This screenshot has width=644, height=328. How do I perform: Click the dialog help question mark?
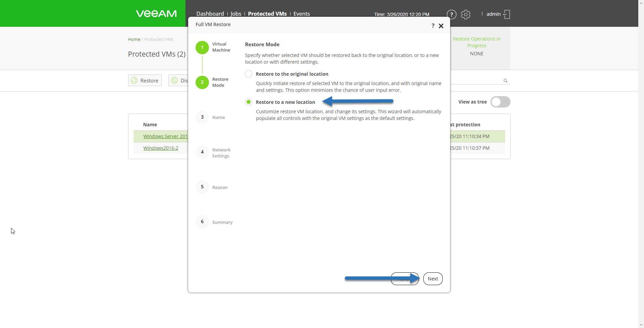tap(433, 26)
